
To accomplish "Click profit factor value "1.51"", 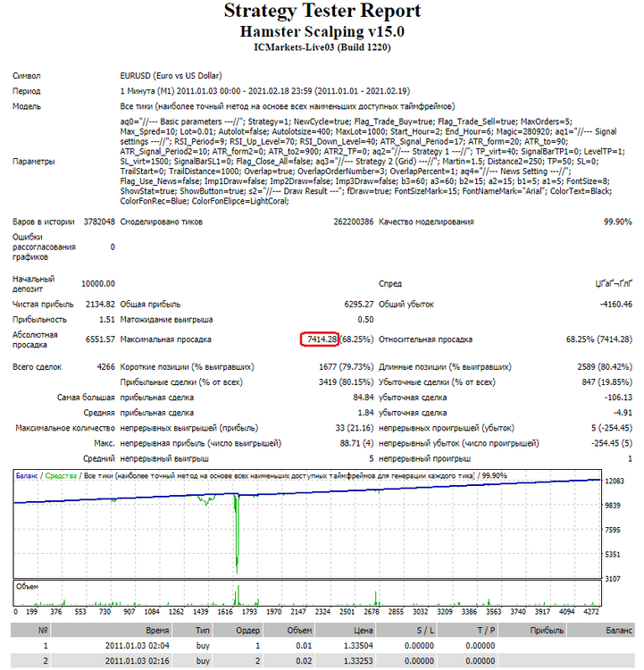I will 107,320.
